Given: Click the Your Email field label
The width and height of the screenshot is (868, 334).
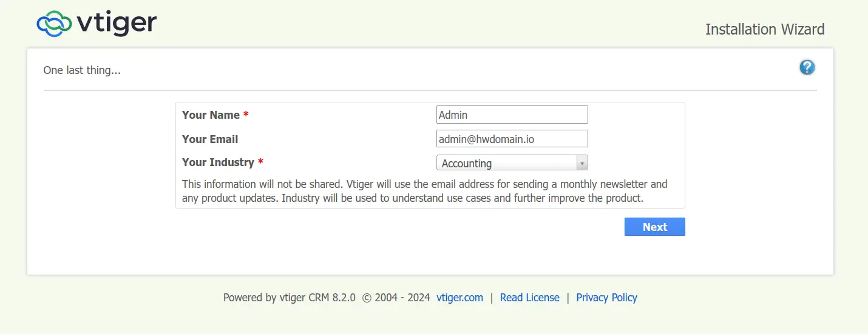Looking at the screenshot, I should point(210,139).
